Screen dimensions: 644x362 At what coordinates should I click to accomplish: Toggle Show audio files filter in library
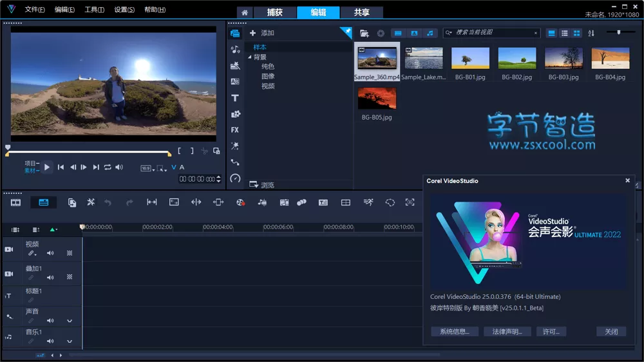pos(430,33)
